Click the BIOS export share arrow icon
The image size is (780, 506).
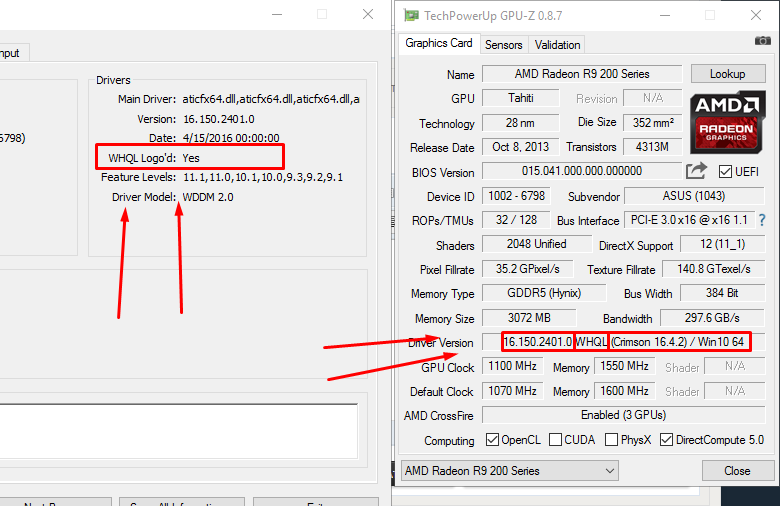(696, 171)
